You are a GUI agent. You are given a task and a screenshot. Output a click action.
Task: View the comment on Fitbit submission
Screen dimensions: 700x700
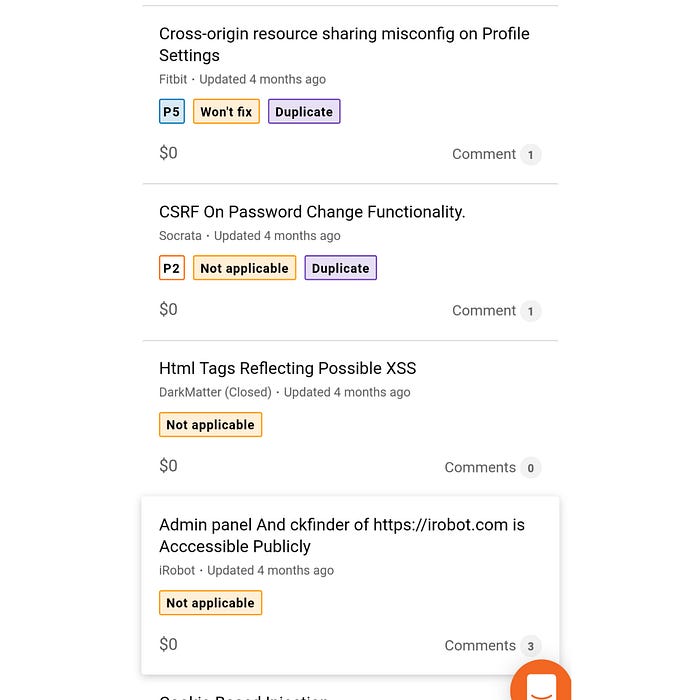pos(496,154)
